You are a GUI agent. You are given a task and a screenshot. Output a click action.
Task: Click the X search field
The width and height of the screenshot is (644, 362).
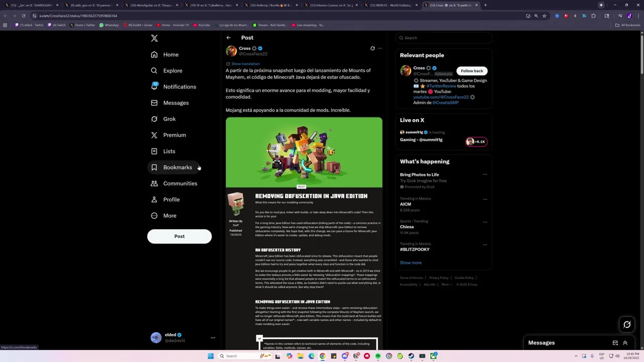coord(443,38)
